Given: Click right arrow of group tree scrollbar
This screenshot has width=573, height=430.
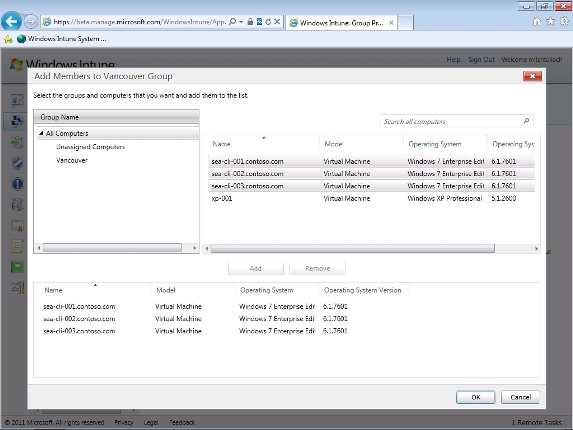Looking at the screenshot, I should click(194, 248).
